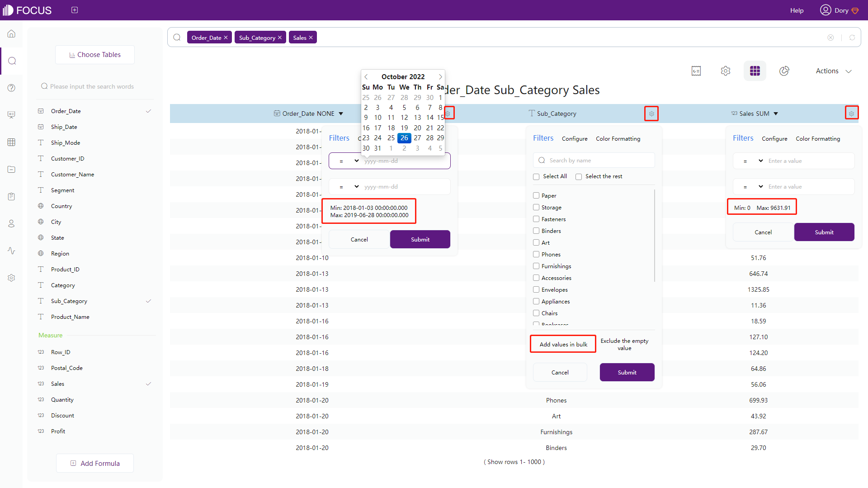868x488 pixels.
Task: Click the Dory user profile icon
Action: (x=826, y=10)
